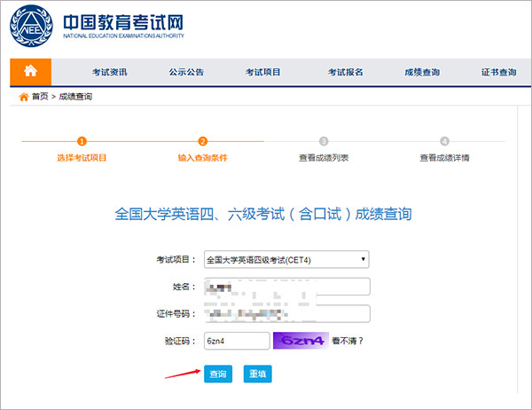Click into the 证件号码 text field
Viewport: 532px width, 410px height.
coord(286,313)
